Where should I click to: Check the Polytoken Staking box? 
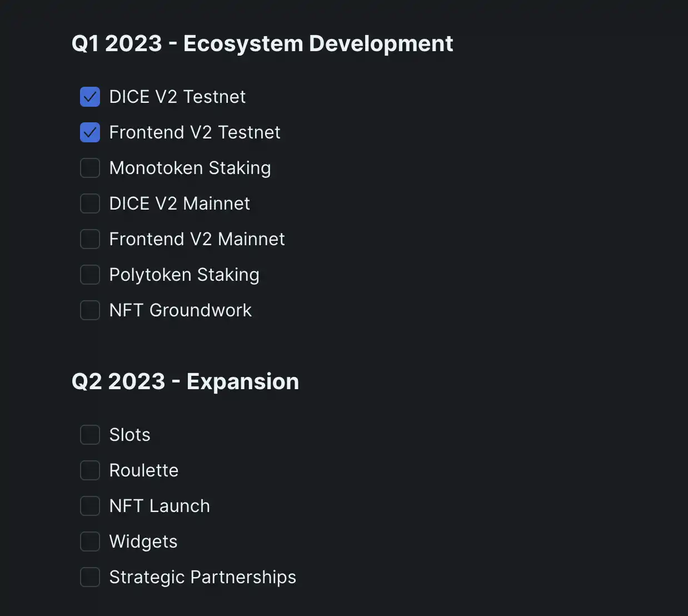(90, 275)
